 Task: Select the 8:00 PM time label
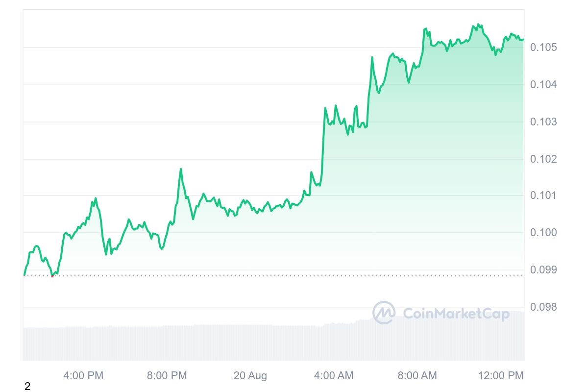pos(167,376)
